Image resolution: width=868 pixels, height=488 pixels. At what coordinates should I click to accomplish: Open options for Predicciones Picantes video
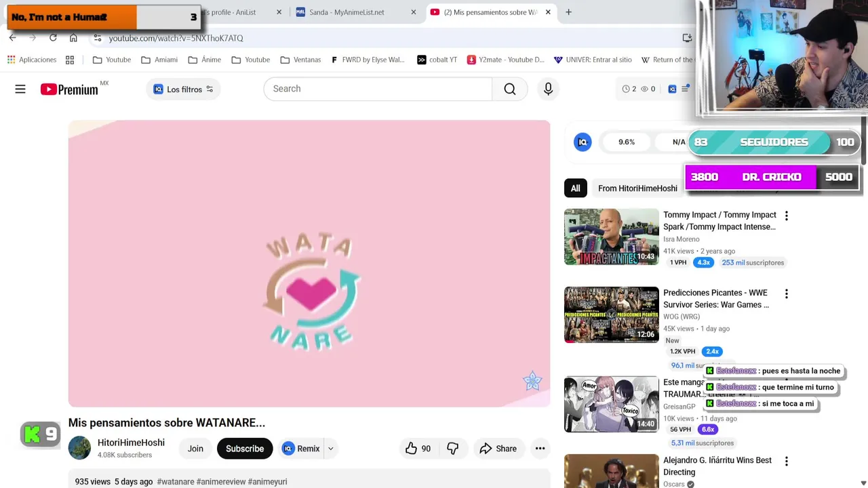pos(786,293)
